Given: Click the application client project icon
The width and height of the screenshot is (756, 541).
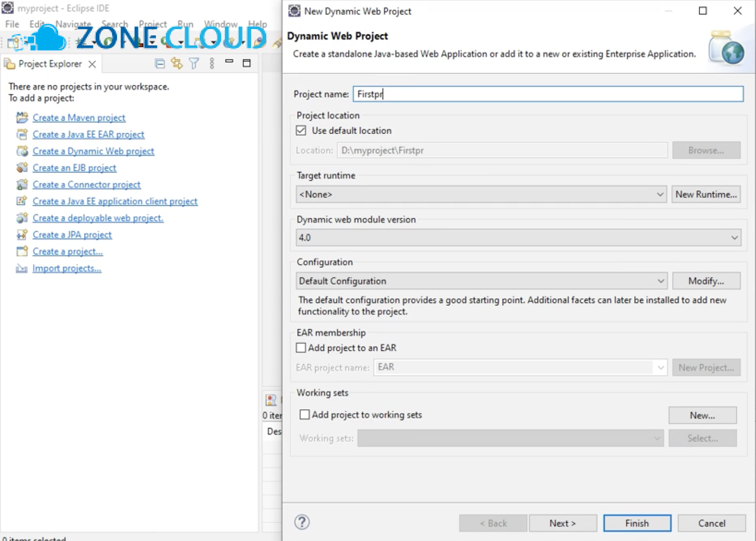Looking at the screenshot, I should pyautogui.click(x=22, y=201).
